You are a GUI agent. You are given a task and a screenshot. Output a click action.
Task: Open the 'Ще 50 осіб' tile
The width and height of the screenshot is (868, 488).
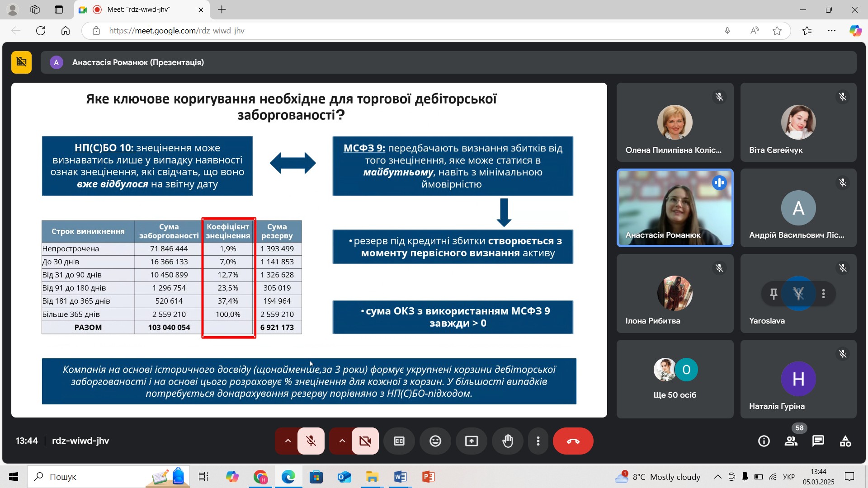coord(675,379)
